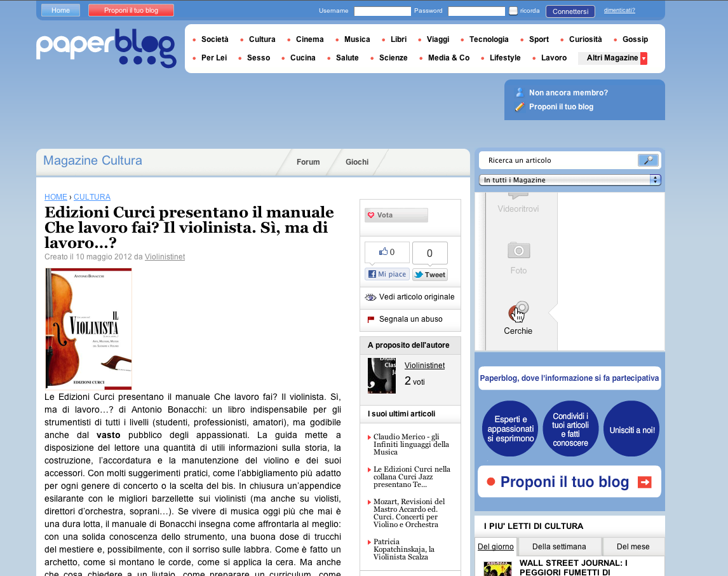Viewport: 728px width, 576px height.
Task: Open the Mozart, Revisioni del Mastro Accardo article
Action: (409, 513)
